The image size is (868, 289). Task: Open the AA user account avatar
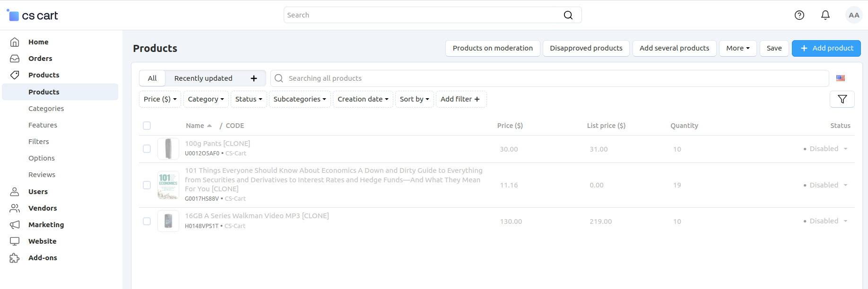click(854, 15)
